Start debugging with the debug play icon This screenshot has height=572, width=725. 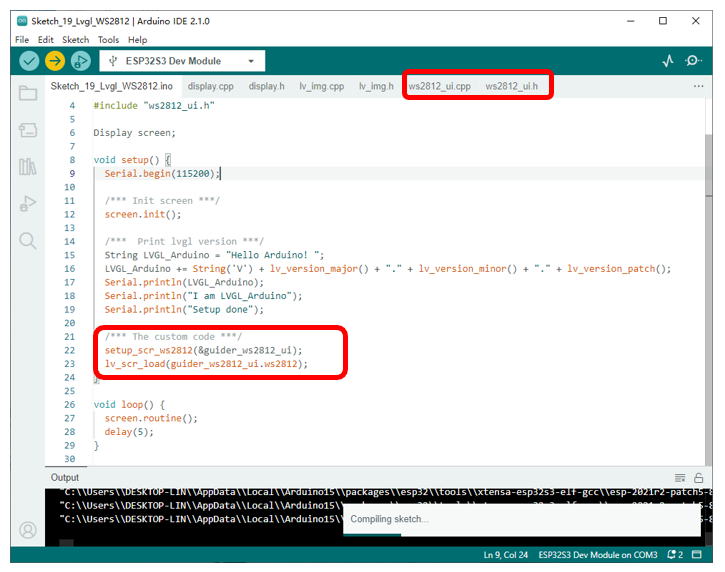coord(81,61)
